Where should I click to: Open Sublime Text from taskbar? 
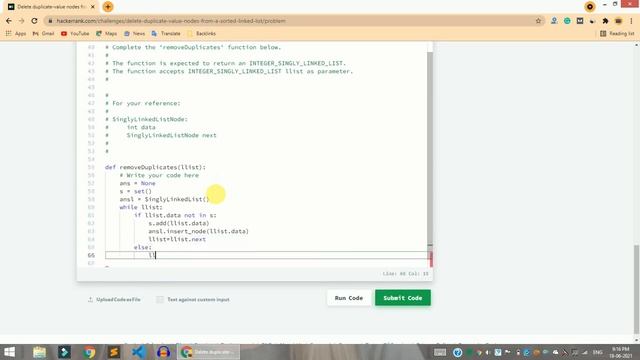pos(114,352)
